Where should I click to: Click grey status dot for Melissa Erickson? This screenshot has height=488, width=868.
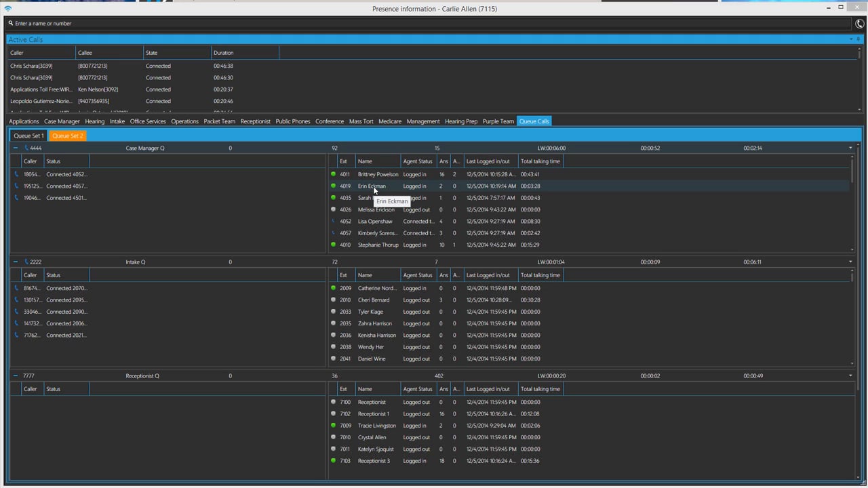(333, 209)
